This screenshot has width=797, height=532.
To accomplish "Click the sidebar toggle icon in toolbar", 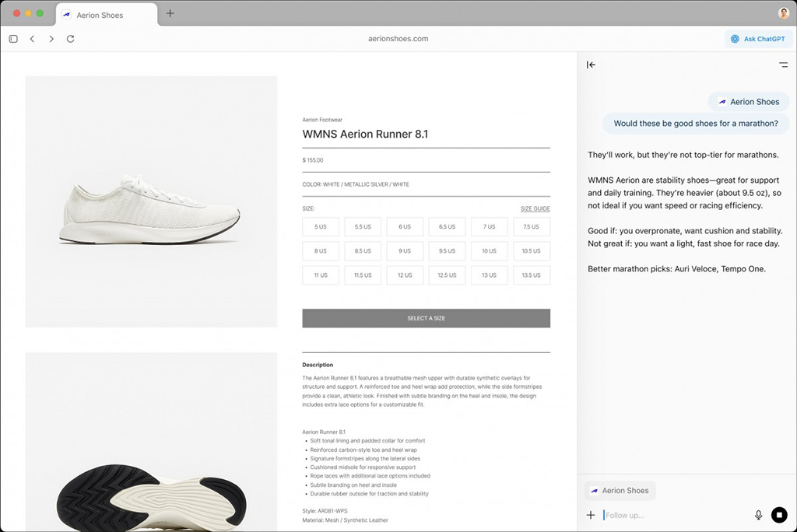I will coord(13,39).
